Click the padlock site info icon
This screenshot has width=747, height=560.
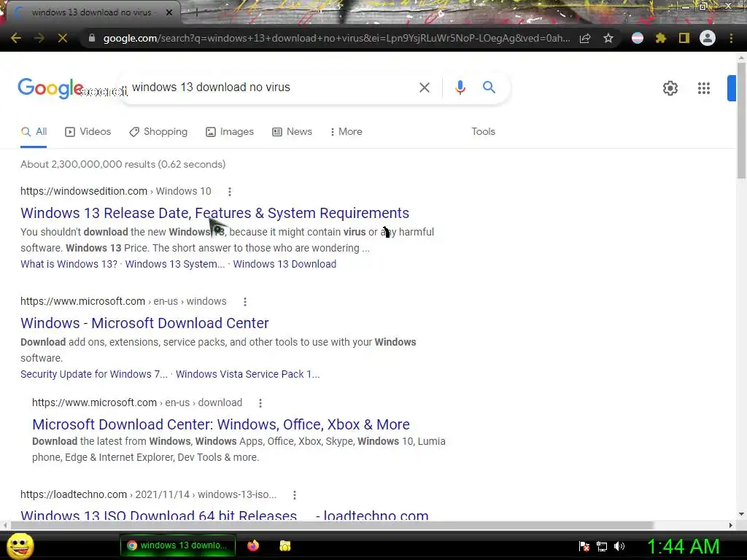(92, 38)
